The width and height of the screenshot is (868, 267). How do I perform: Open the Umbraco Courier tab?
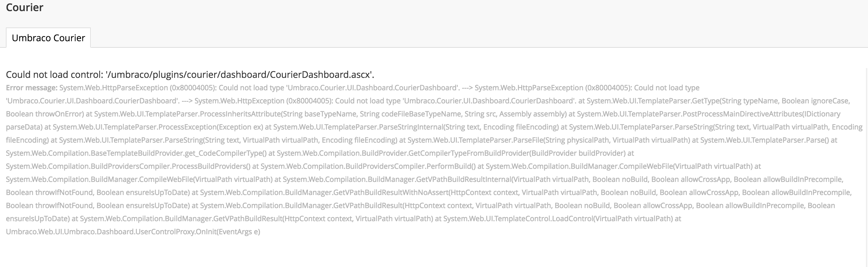point(48,38)
